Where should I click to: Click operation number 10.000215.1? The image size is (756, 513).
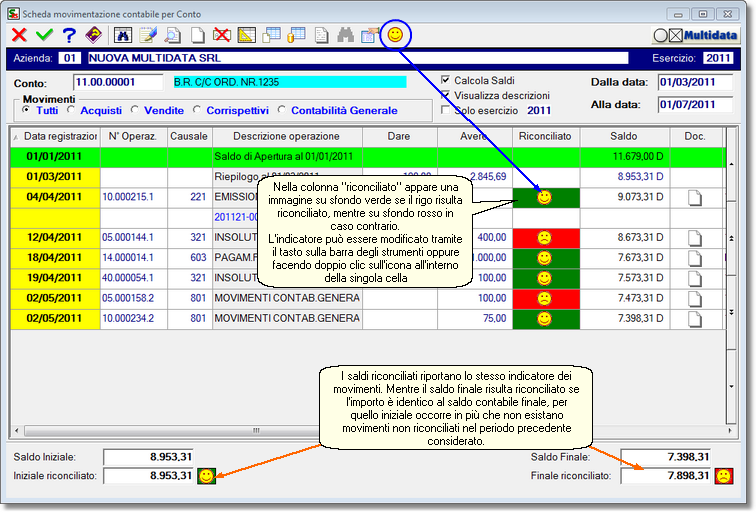[x=128, y=197]
